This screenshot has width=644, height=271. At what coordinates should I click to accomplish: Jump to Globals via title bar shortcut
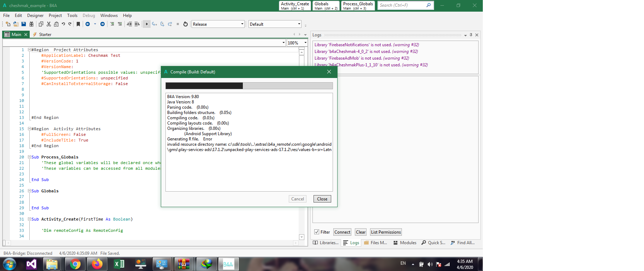coord(326,6)
